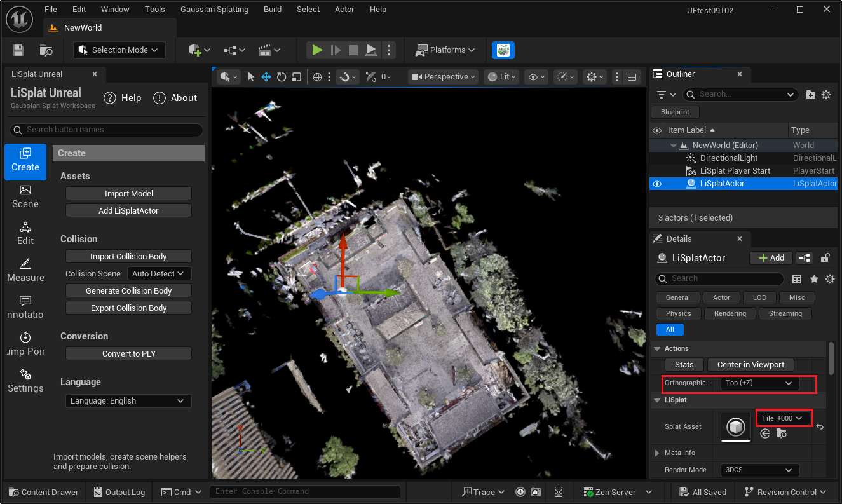Reset Splat Asset to default with the undo arrow

click(820, 426)
